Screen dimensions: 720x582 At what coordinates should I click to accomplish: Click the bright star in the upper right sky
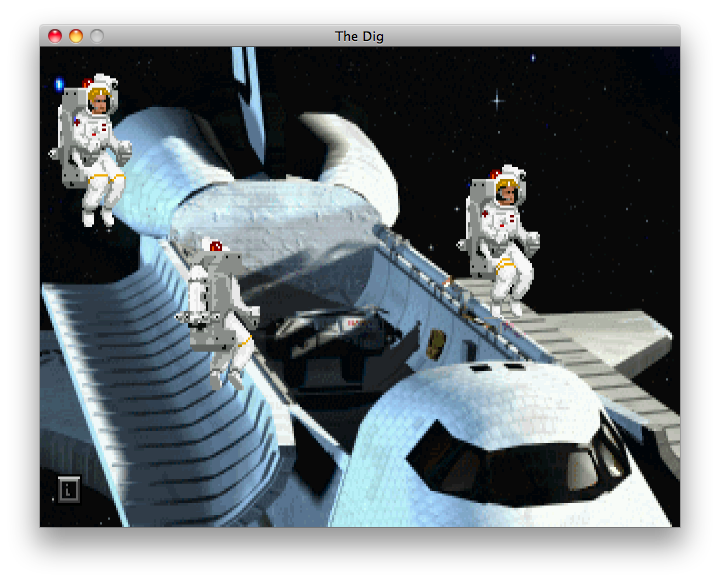pos(497,100)
